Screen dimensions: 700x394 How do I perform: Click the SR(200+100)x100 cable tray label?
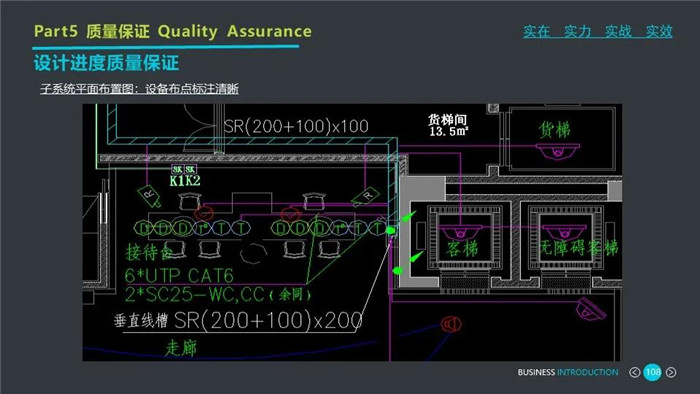[x=296, y=126]
